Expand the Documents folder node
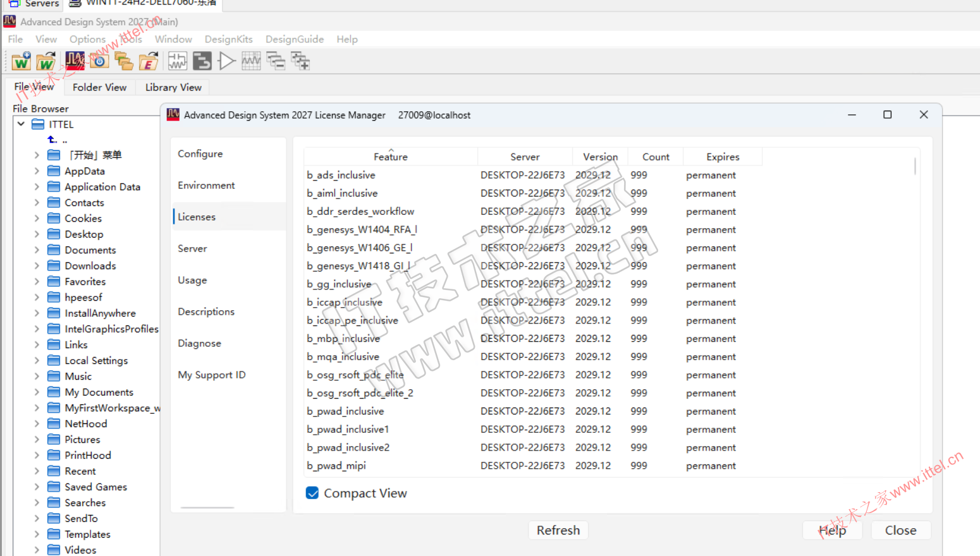 pos(37,250)
